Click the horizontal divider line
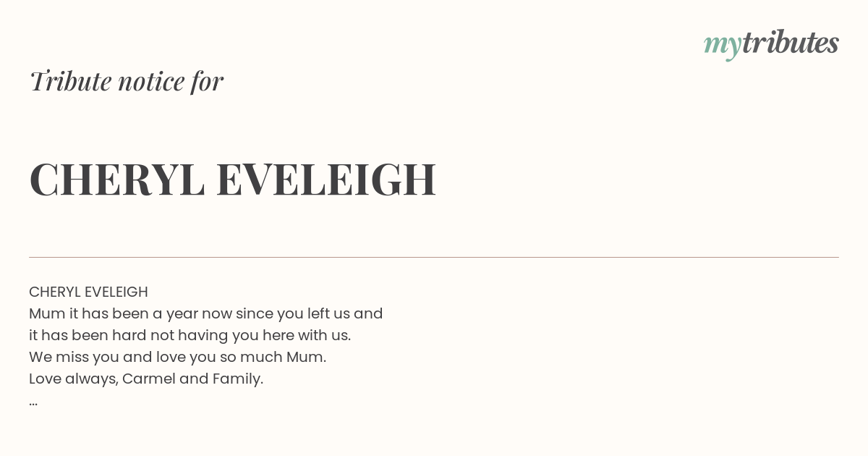The width and height of the screenshot is (868, 456). point(434,257)
